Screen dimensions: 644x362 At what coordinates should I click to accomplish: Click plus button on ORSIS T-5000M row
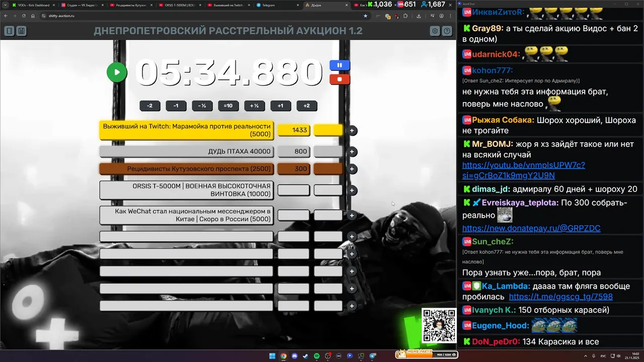click(x=352, y=191)
